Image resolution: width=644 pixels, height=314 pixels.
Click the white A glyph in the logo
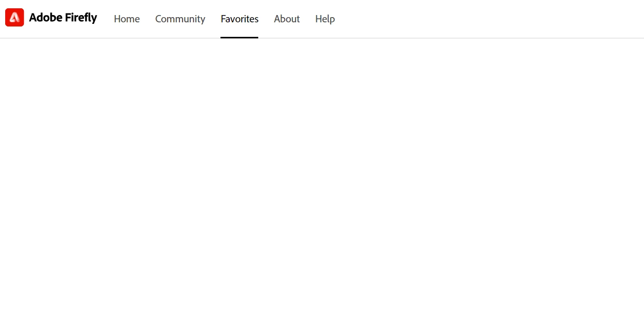tap(15, 18)
